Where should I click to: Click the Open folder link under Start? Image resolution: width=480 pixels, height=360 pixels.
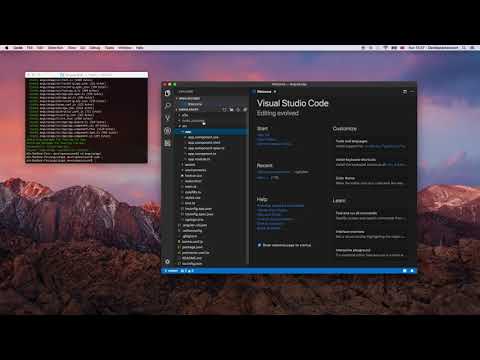pos(267,140)
